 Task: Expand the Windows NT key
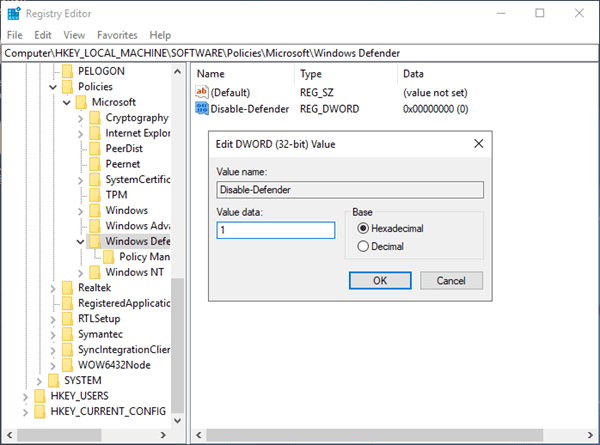[x=80, y=273]
